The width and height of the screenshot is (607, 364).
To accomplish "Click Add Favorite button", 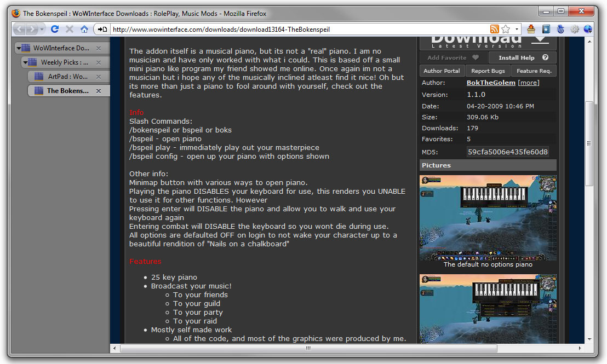I will (453, 57).
